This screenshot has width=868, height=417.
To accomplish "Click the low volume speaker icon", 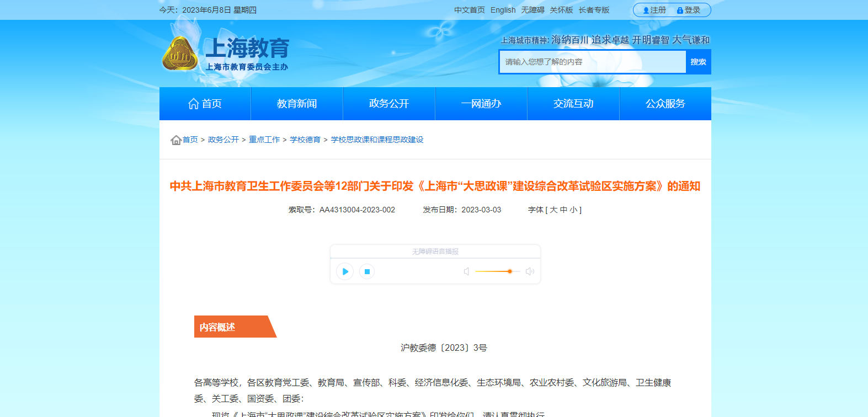I will pos(466,271).
